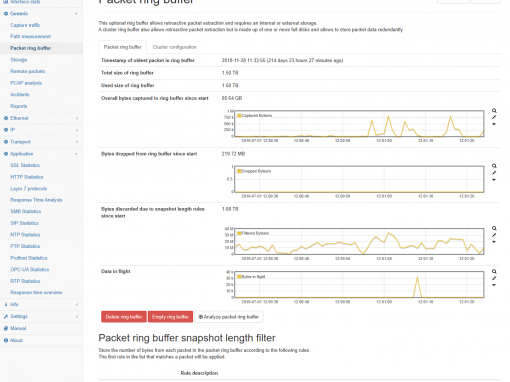Image resolution: width=510 pixels, height=382 pixels.
Task: Open dropdown caret beside Bytes in flight chart
Action: pyautogui.click(x=494, y=285)
